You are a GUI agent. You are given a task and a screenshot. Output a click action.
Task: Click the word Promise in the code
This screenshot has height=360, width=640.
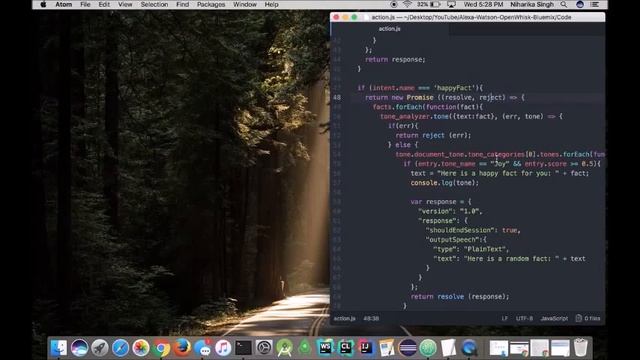pos(420,98)
